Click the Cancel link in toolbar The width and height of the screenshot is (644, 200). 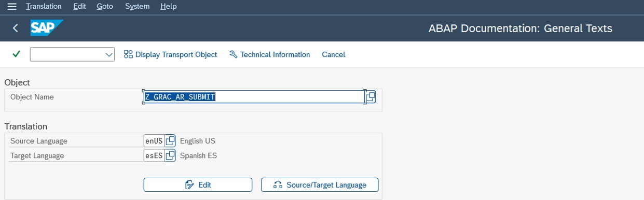coord(333,54)
